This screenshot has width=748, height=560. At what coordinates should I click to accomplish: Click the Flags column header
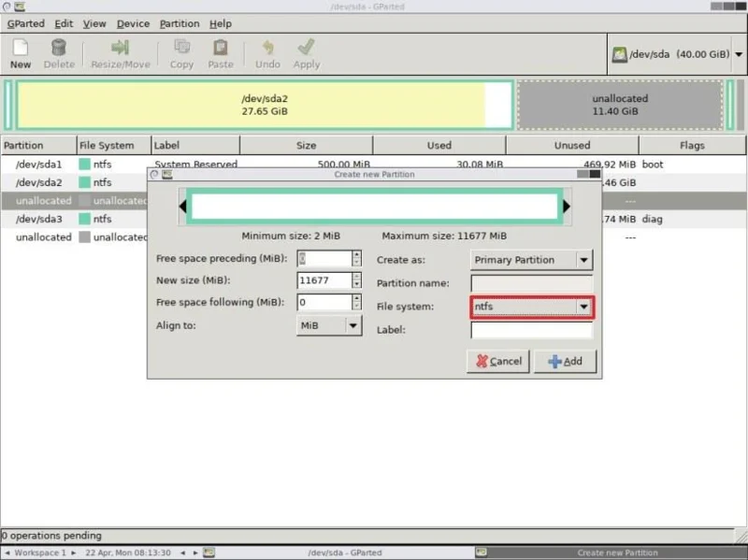tap(692, 146)
